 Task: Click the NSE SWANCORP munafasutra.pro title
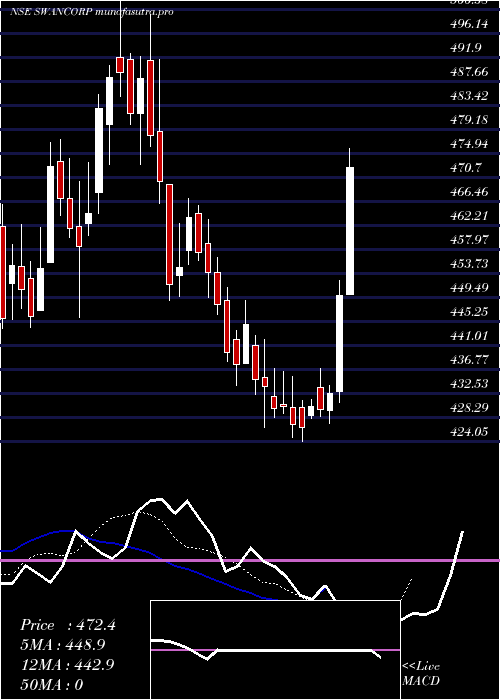pyautogui.click(x=92, y=12)
